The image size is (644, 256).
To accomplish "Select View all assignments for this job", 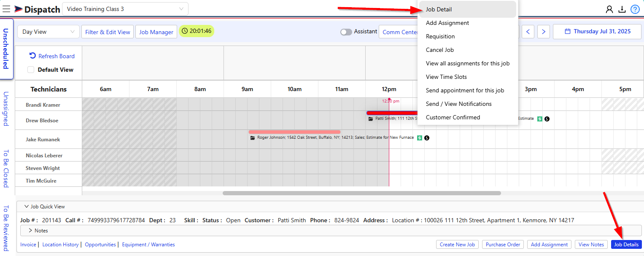I will tap(468, 63).
